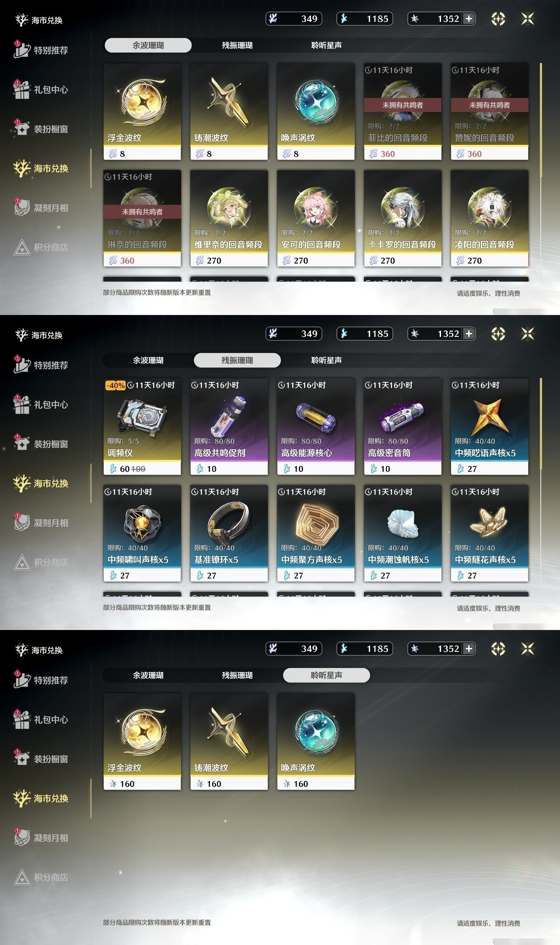Select the 调频仪 item with 40% discount
Screen dimensions: 560x945
(142, 427)
